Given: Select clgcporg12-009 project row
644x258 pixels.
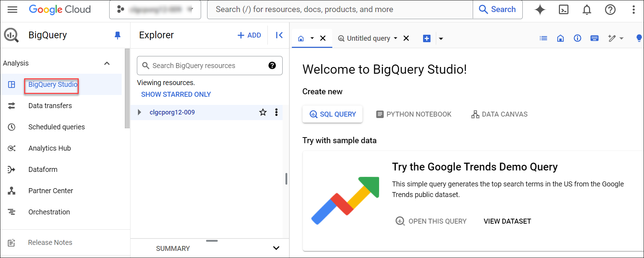Looking at the screenshot, I should point(206,112).
